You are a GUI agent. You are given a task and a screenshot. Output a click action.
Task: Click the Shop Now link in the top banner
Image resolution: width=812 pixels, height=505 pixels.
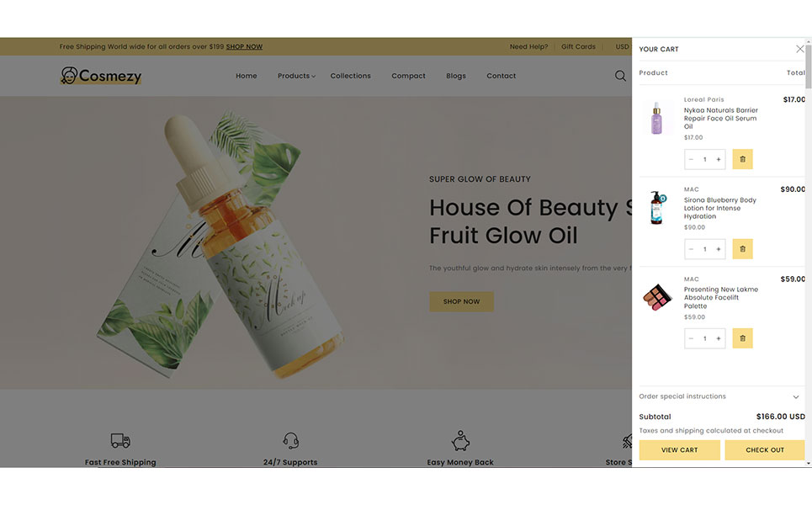244,46
